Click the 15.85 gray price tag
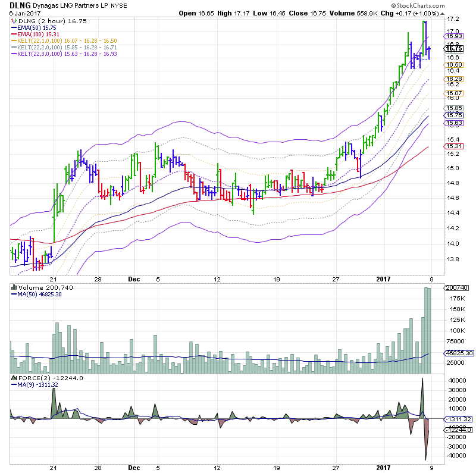Screen dimensions: 476x473 [x=454, y=108]
